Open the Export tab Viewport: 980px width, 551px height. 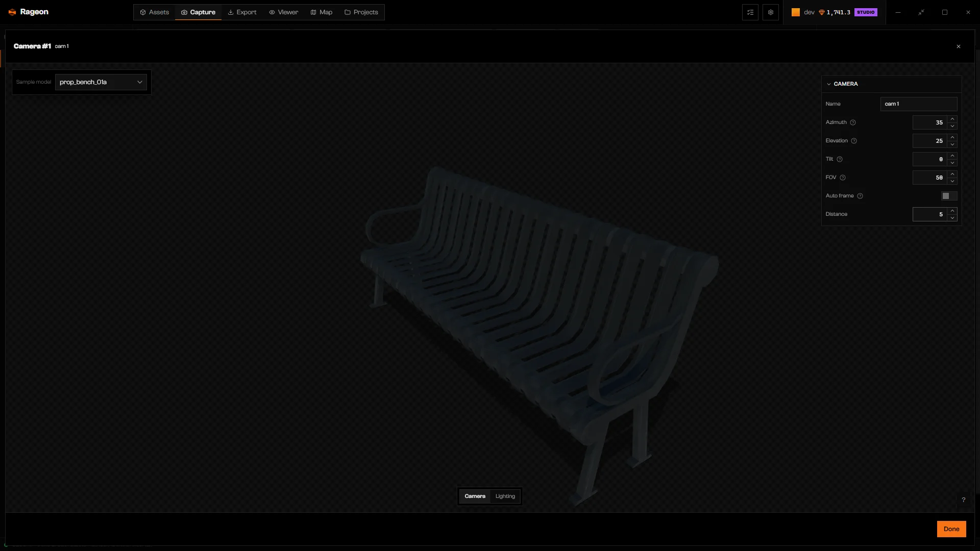click(x=242, y=12)
